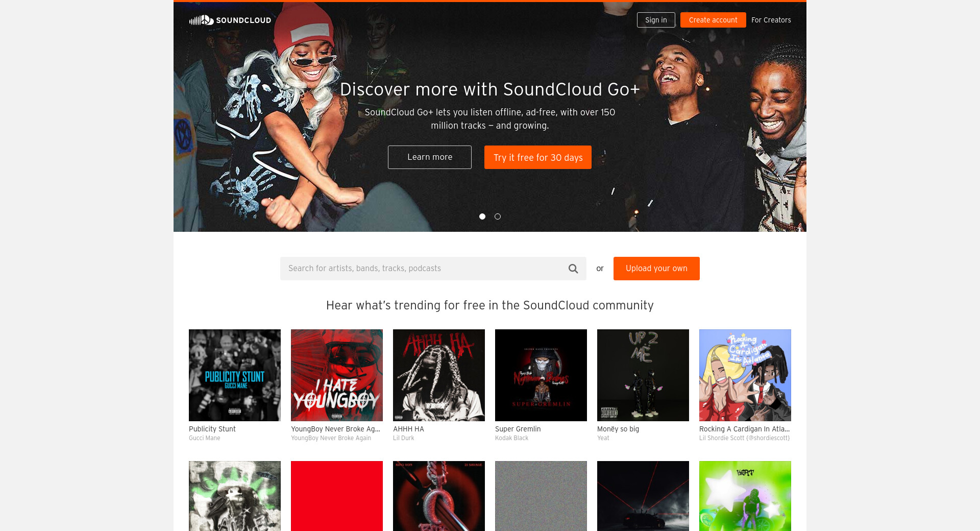Focus the artists and tracks search field
Screen dimensions: 980x531
[424, 269]
